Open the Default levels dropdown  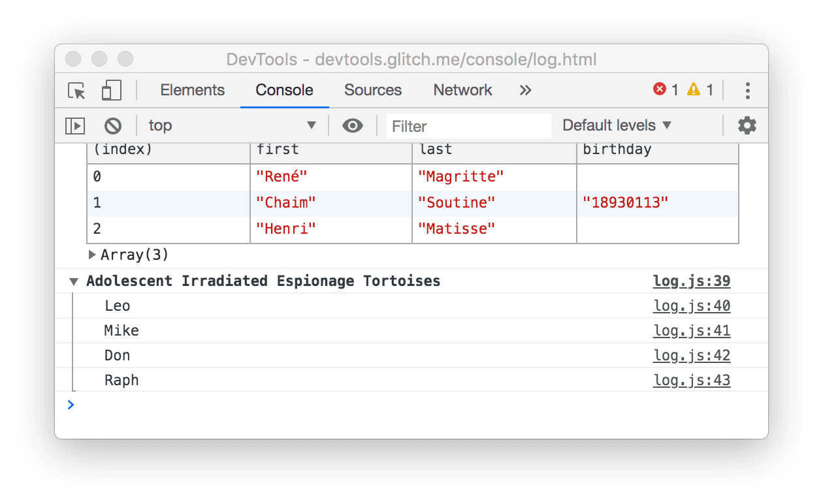tap(615, 125)
